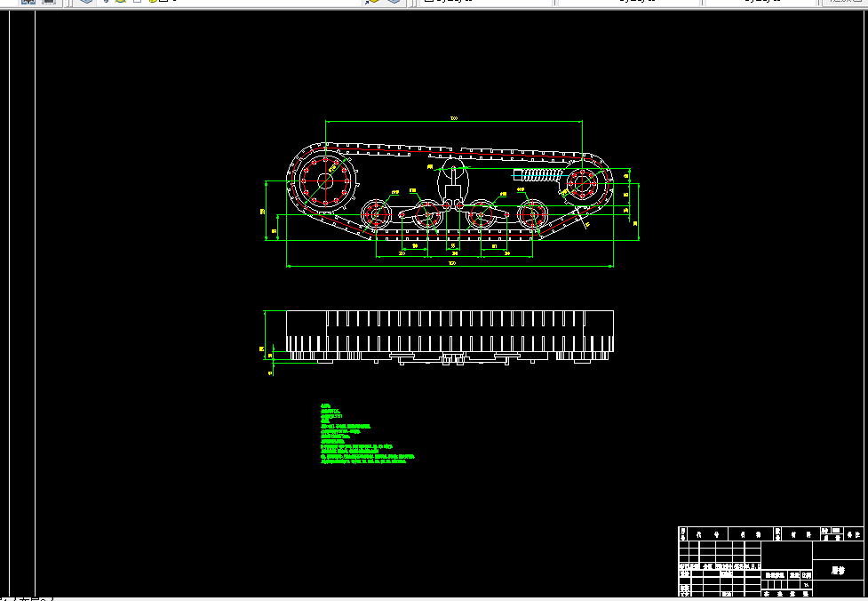Select the green technical notes text block
This screenshot has height=601, width=868.
tap(367, 434)
